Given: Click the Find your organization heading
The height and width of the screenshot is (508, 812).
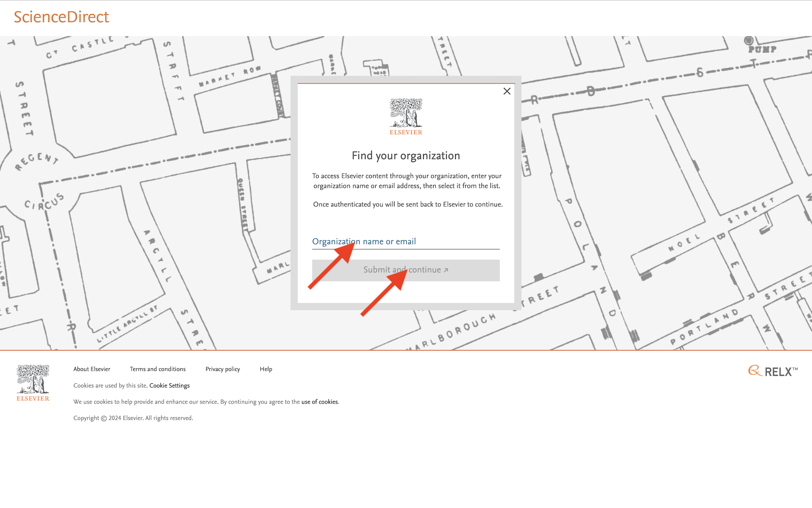Looking at the screenshot, I should (x=406, y=156).
